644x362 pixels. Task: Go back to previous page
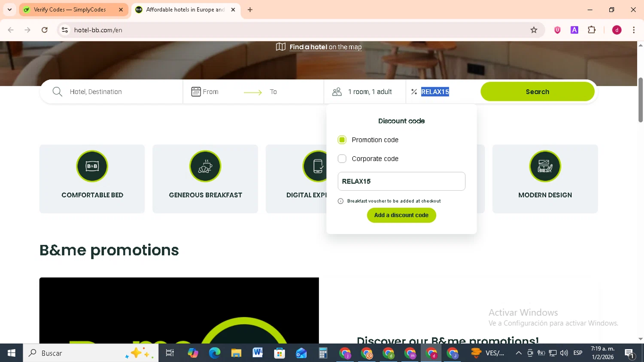[11, 30]
